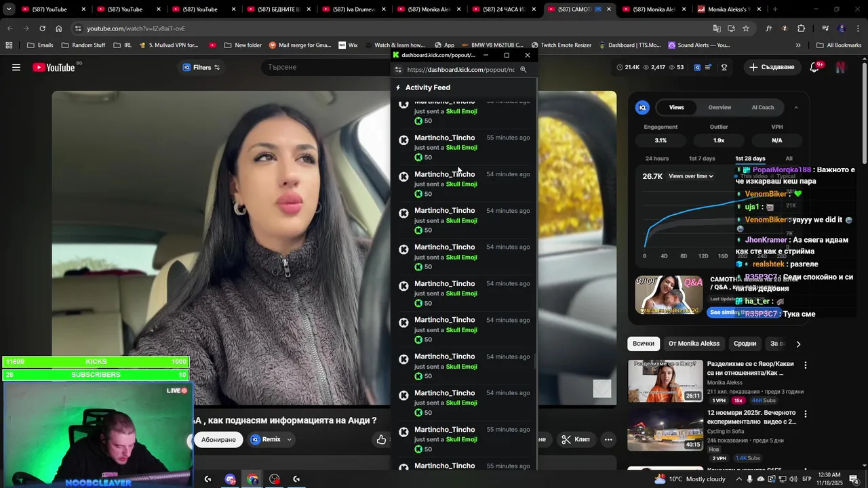Collapse the IQ panel with the chevron
The width and height of the screenshot is (868, 488).
click(x=796, y=107)
